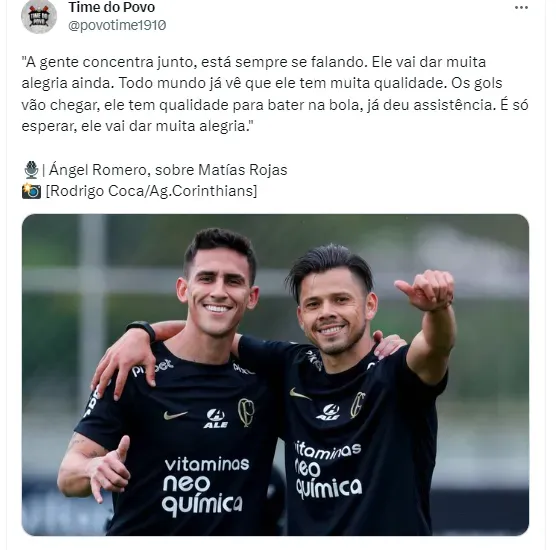Click the ALE logo on left player's shirt
This screenshot has width=556, height=550.
(216, 418)
